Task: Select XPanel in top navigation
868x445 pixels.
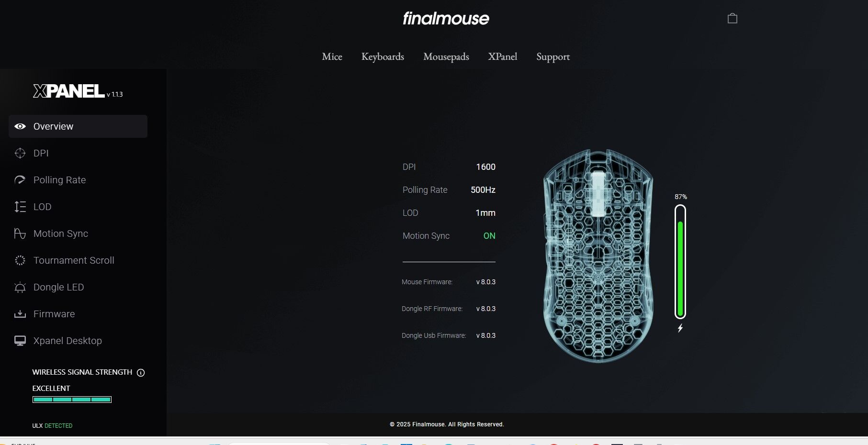Action: [x=503, y=56]
